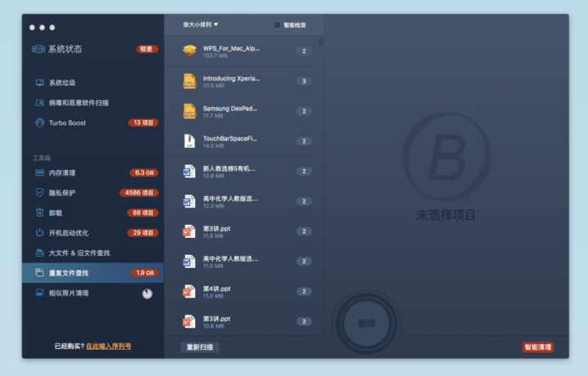Click the 在此输入序列号 link
588x376 pixels.
[109, 347]
